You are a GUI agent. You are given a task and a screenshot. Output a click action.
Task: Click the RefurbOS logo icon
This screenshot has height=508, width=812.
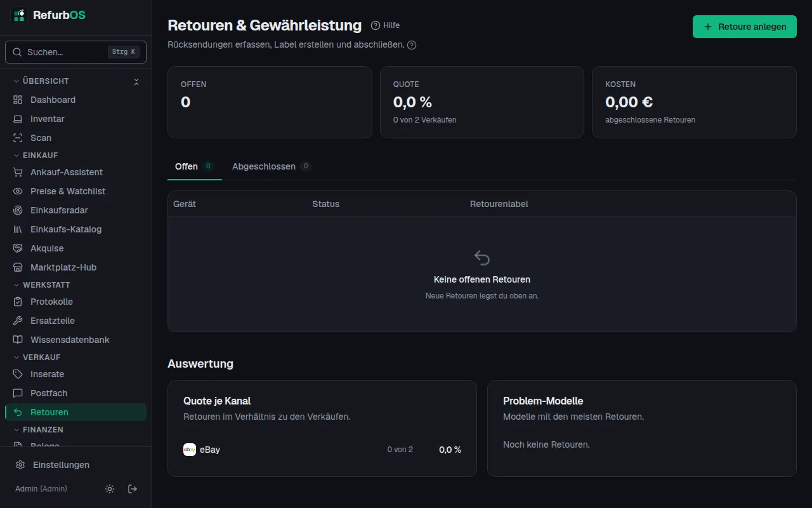tap(20, 15)
